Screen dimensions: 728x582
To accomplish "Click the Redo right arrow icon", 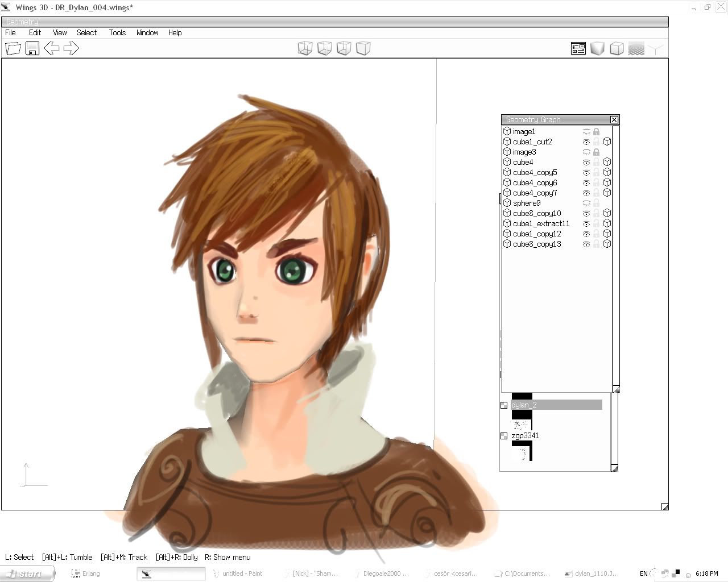I will pos(71,48).
